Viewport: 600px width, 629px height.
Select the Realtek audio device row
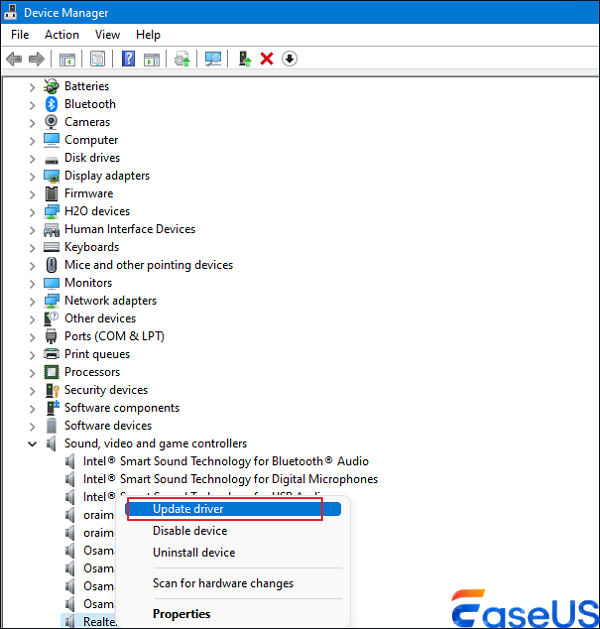88,621
